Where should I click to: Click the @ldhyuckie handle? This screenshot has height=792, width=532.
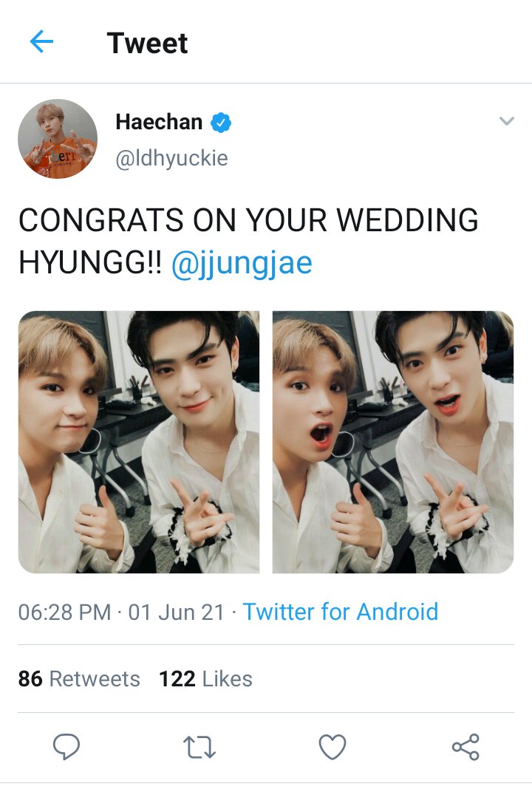click(171, 158)
